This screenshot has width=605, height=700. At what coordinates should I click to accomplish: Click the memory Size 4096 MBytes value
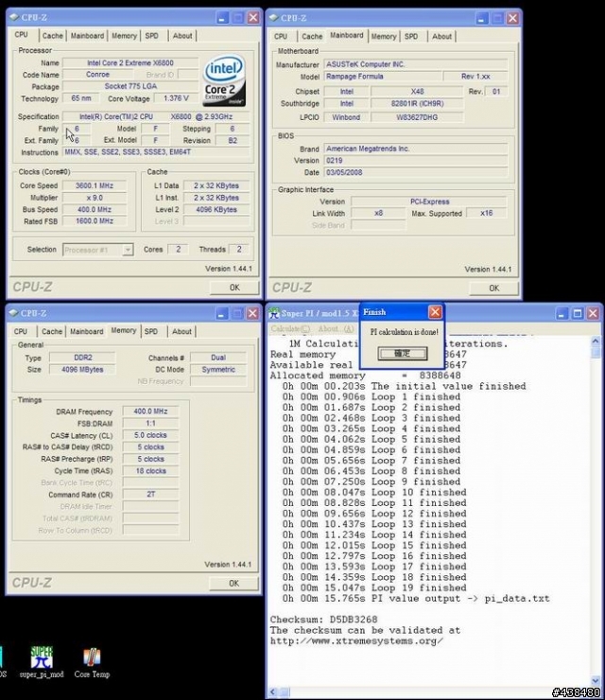82,370
